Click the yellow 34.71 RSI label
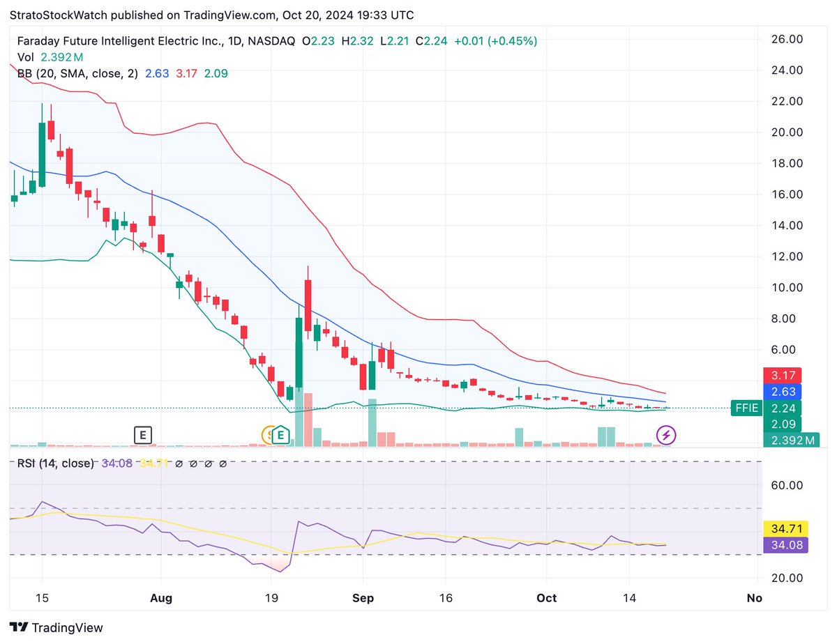Image resolution: width=837 pixels, height=644 pixels. (x=785, y=529)
